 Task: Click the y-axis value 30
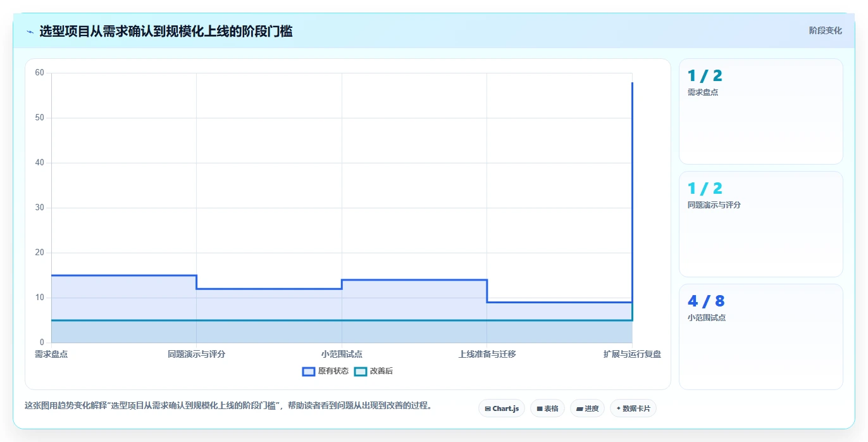tap(40, 208)
